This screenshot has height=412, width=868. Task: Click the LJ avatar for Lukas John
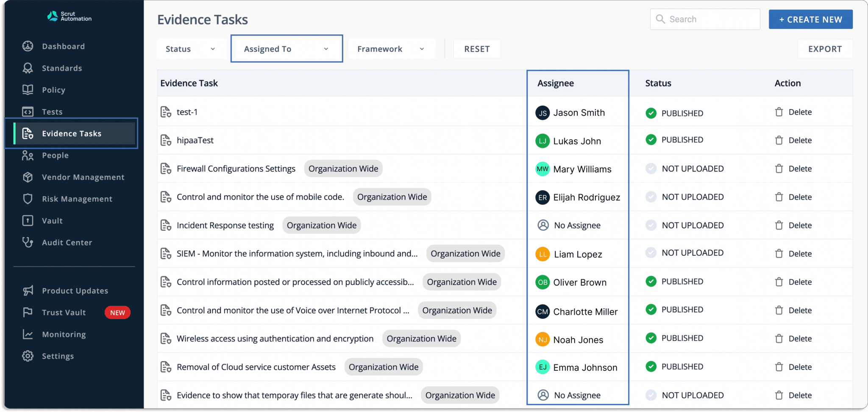(x=542, y=141)
